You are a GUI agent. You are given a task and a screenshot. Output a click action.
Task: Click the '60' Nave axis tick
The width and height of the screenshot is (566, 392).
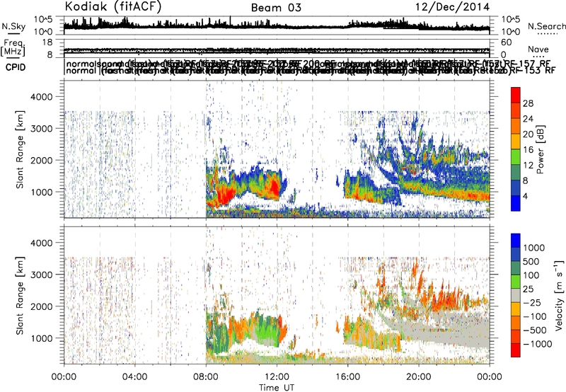click(507, 42)
